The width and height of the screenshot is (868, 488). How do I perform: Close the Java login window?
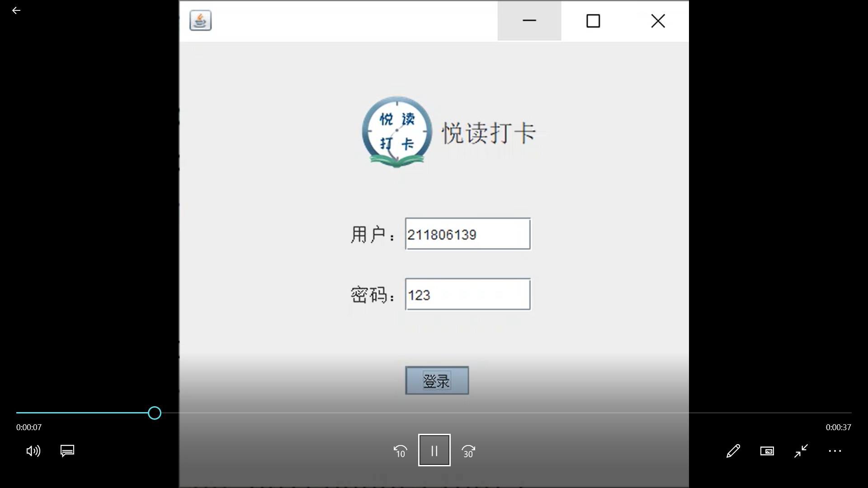click(658, 21)
